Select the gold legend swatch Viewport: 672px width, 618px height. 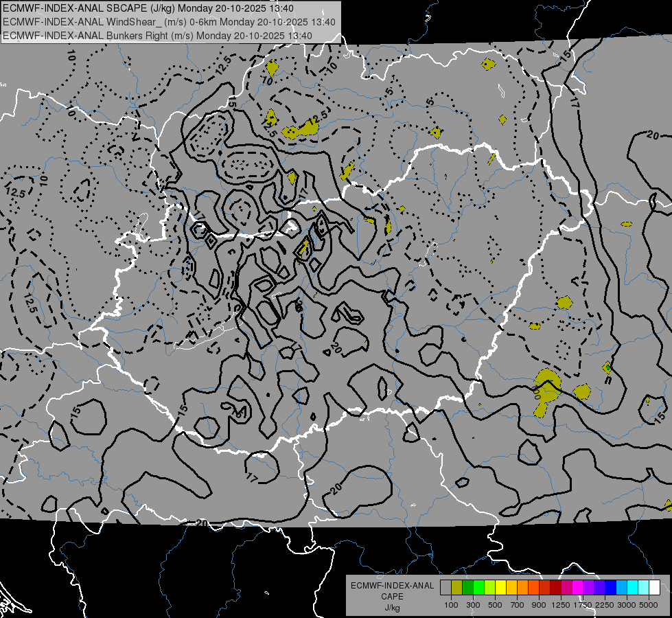coord(511,588)
